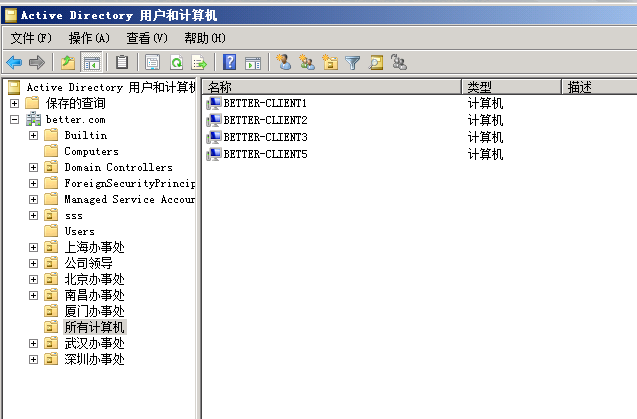The height and width of the screenshot is (419, 637).
Task: Expand the 北京办事处 node
Action: (33, 280)
